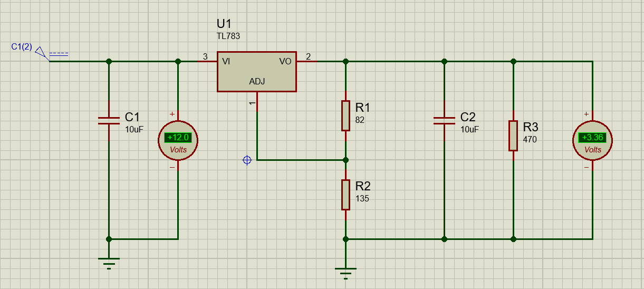Click pin number 3 at VI input
644x289 pixels.
click(205, 56)
